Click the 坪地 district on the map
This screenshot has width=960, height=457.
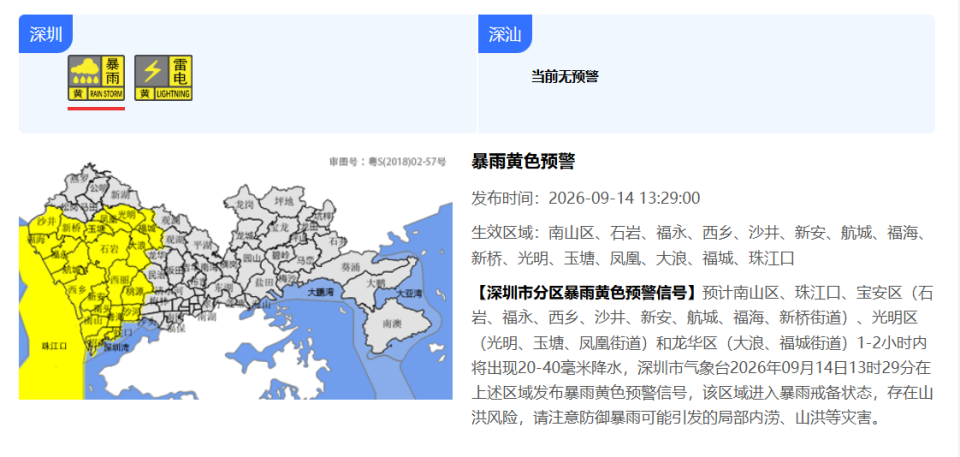click(283, 201)
